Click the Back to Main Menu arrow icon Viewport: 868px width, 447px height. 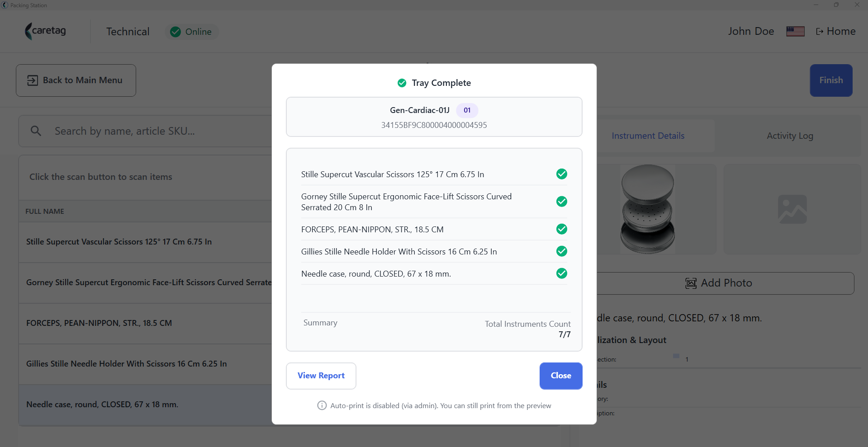pyautogui.click(x=33, y=80)
